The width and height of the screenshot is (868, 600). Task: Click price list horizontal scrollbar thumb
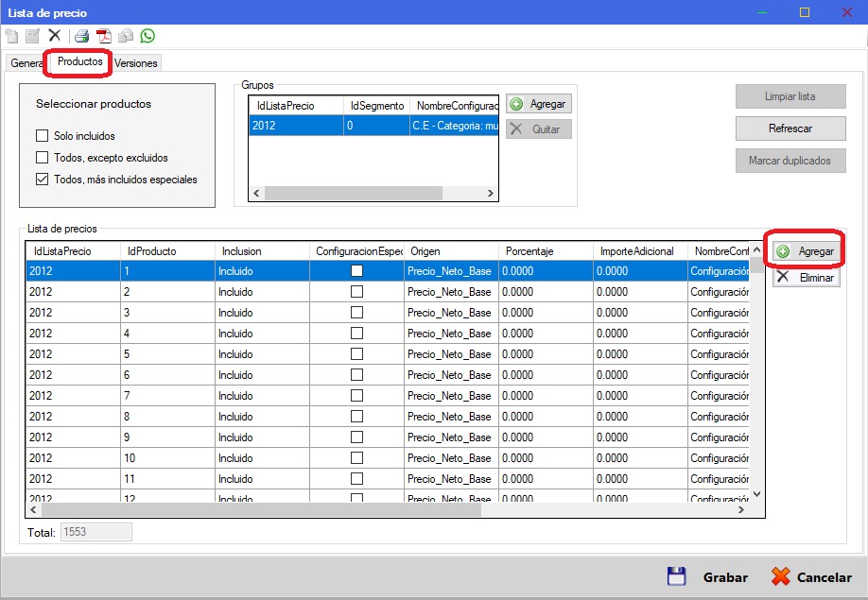point(261,510)
